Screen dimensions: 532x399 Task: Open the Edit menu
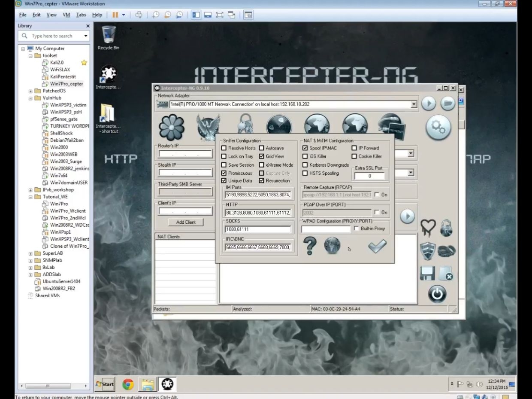[36, 15]
